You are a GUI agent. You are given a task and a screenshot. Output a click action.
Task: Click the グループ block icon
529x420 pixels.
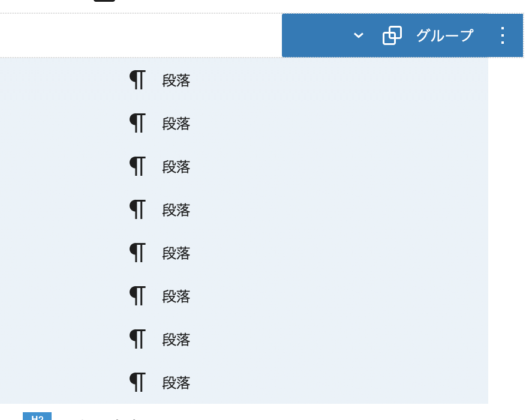click(392, 35)
